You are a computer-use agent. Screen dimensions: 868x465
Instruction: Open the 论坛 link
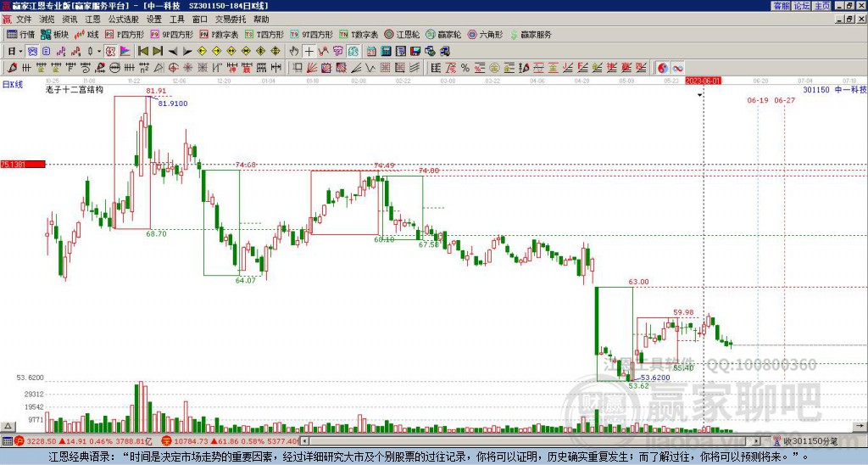pos(801,6)
